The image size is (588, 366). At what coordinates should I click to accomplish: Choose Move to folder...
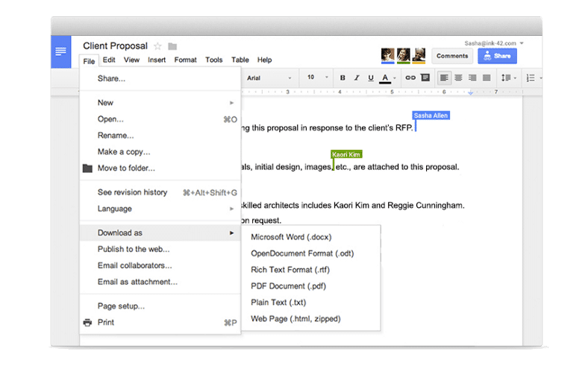(160, 168)
